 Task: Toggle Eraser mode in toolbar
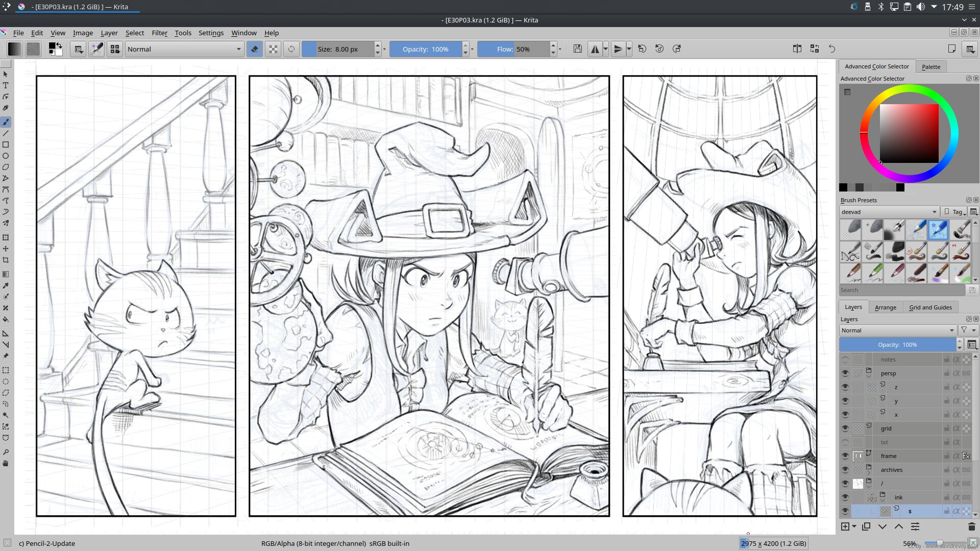(x=254, y=49)
